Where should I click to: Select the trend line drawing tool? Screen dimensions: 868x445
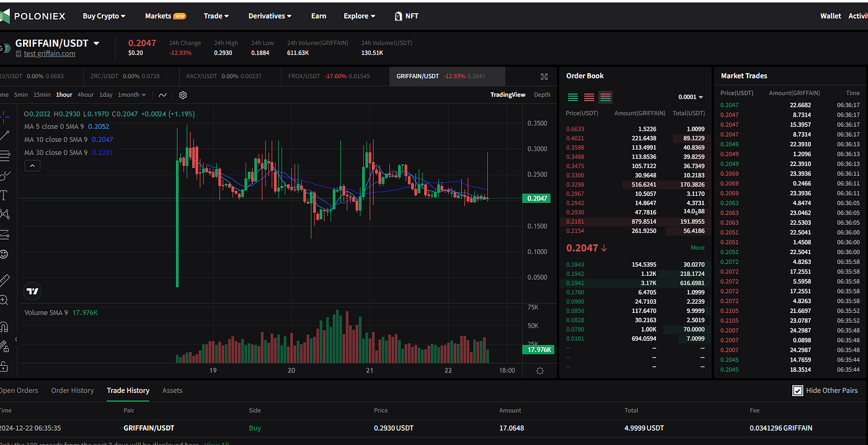(x=4, y=135)
